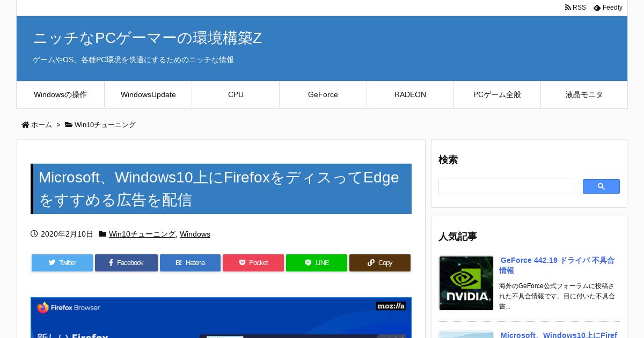Click the 人気記事 sidebar heading
Screen dimensions: 644x338
(458, 237)
